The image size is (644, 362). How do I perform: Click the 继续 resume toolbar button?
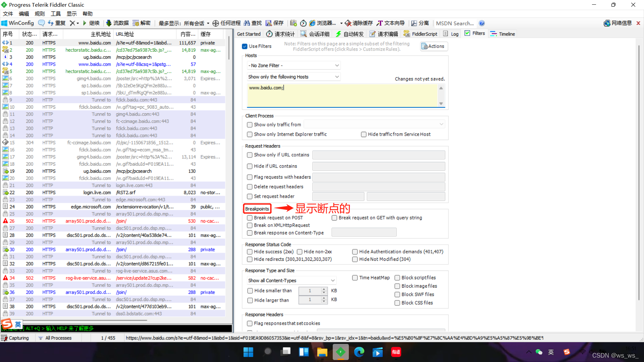(91, 23)
